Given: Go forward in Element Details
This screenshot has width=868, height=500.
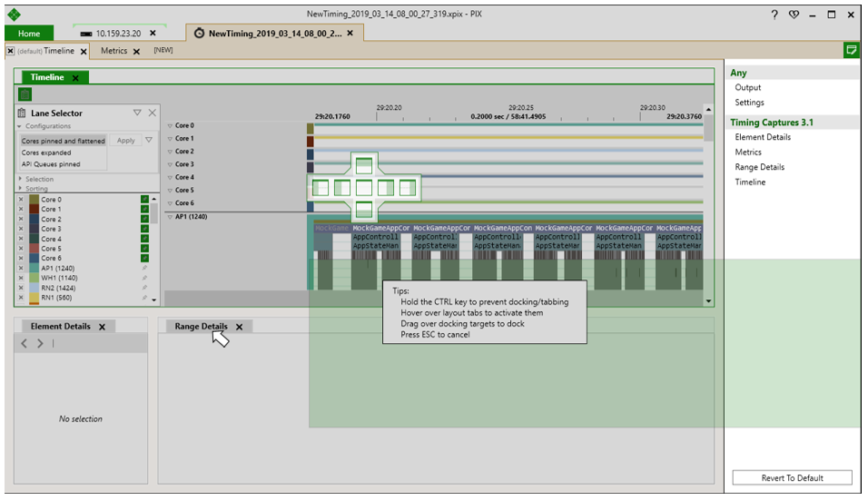Looking at the screenshot, I should click(x=40, y=344).
